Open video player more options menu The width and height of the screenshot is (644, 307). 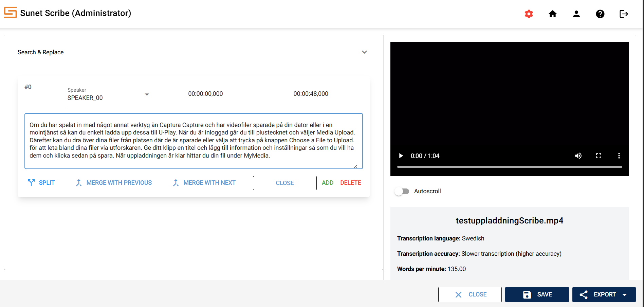(x=619, y=156)
